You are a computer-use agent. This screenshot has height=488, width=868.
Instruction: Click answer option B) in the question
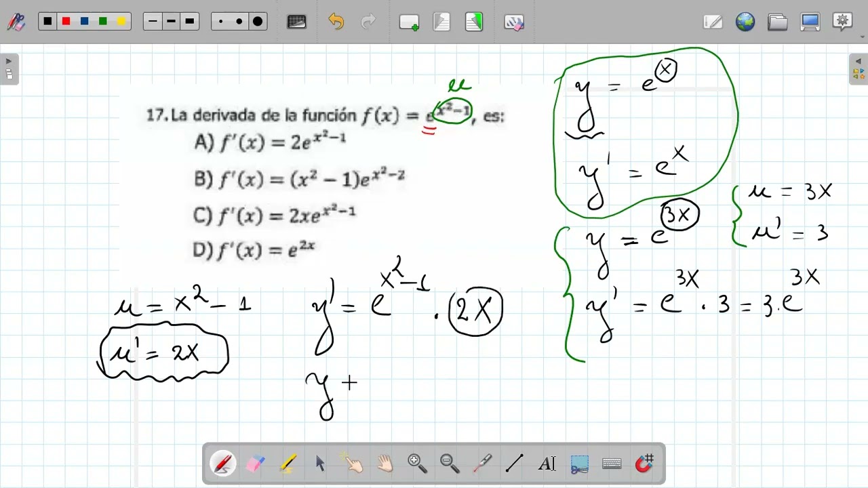tap(299, 178)
